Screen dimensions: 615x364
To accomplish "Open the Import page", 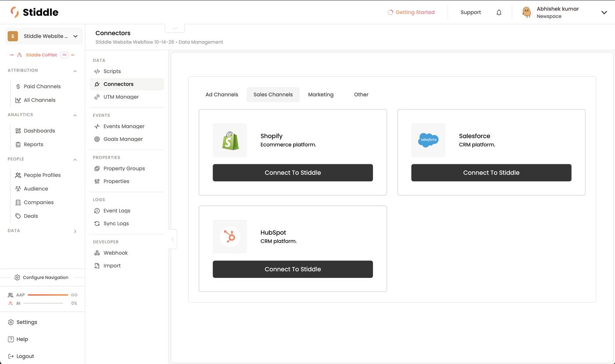I will [127, 265].
